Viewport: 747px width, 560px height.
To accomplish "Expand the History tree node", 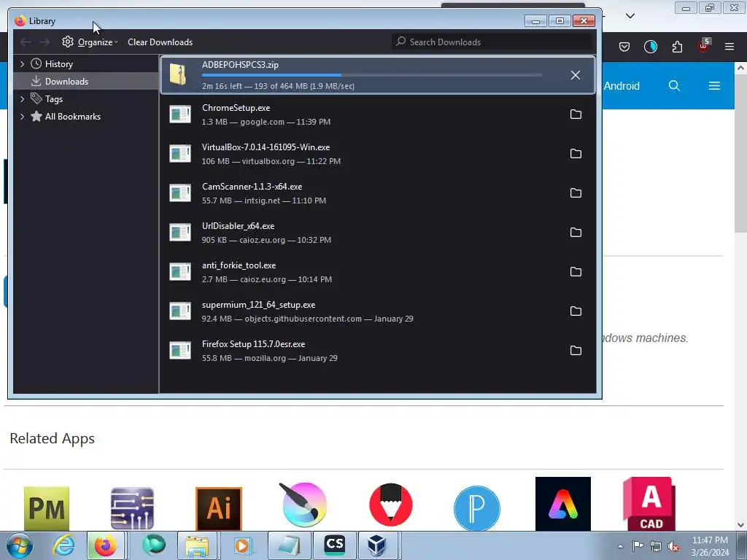I will coord(23,64).
